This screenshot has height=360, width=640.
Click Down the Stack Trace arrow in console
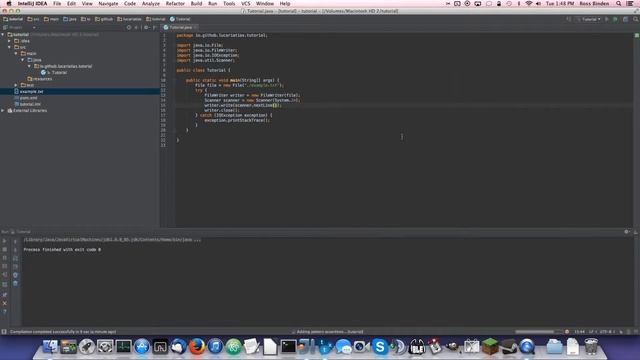(16, 249)
